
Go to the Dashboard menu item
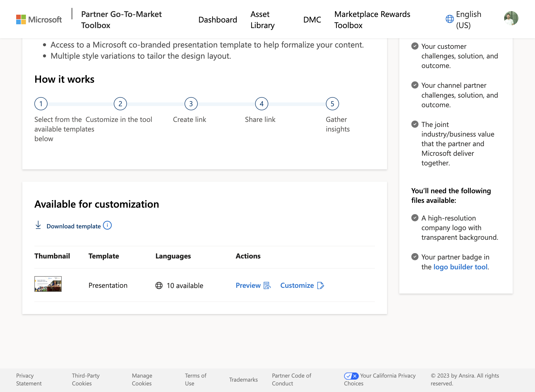pyautogui.click(x=218, y=19)
